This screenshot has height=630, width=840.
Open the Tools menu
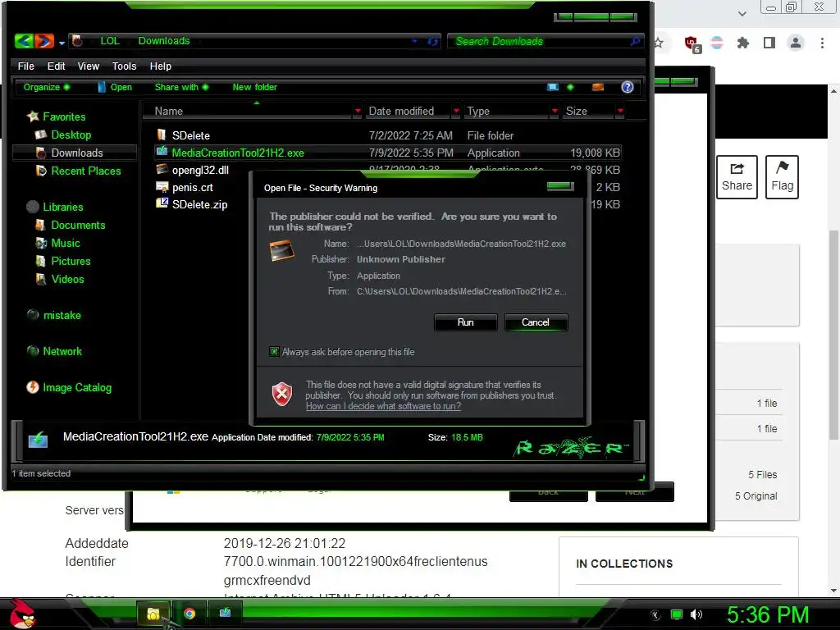(x=125, y=66)
